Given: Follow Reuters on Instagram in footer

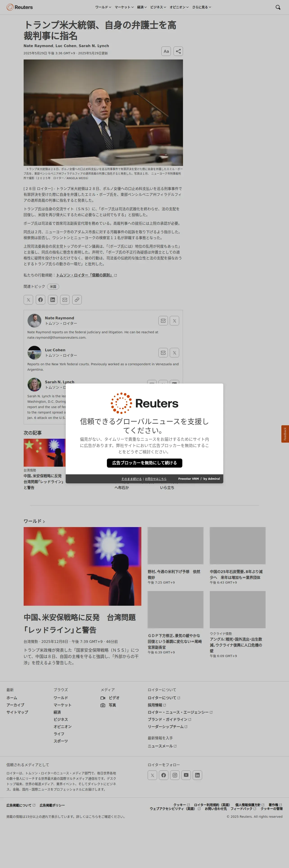Looking at the screenshot, I should coord(175,775).
